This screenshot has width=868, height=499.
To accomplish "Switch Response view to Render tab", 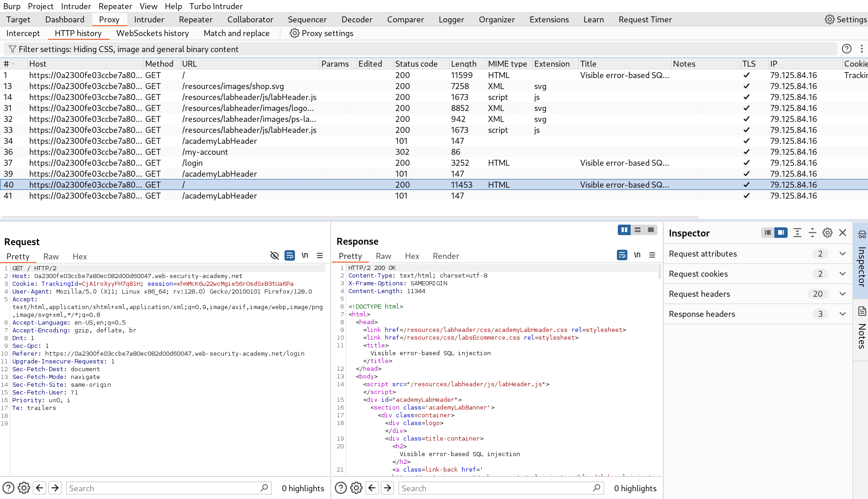I will pyautogui.click(x=446, y=256).
